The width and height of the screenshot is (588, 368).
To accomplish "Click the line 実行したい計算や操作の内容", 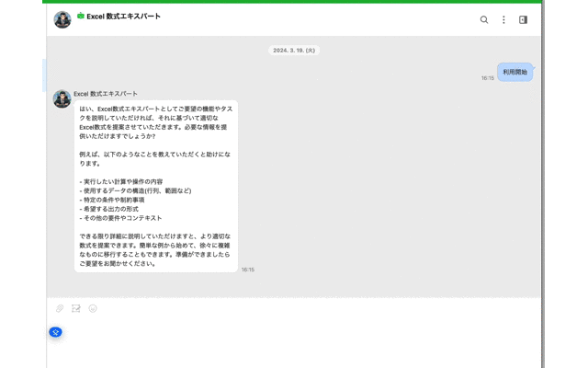I will pyautogui.click(x=121, y=182).
